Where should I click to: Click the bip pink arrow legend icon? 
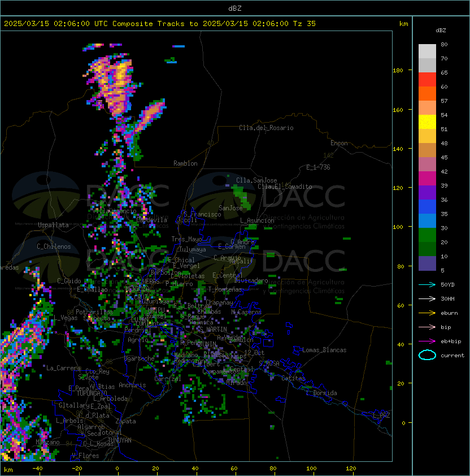427,327
